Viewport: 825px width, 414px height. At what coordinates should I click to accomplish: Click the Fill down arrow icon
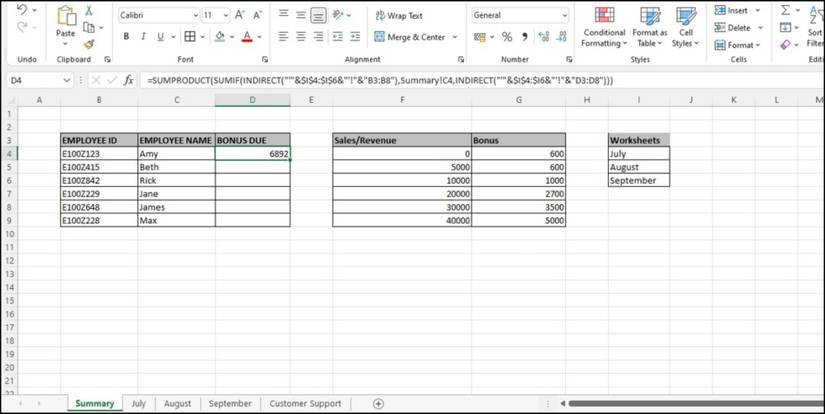click(x=786, y=27)
